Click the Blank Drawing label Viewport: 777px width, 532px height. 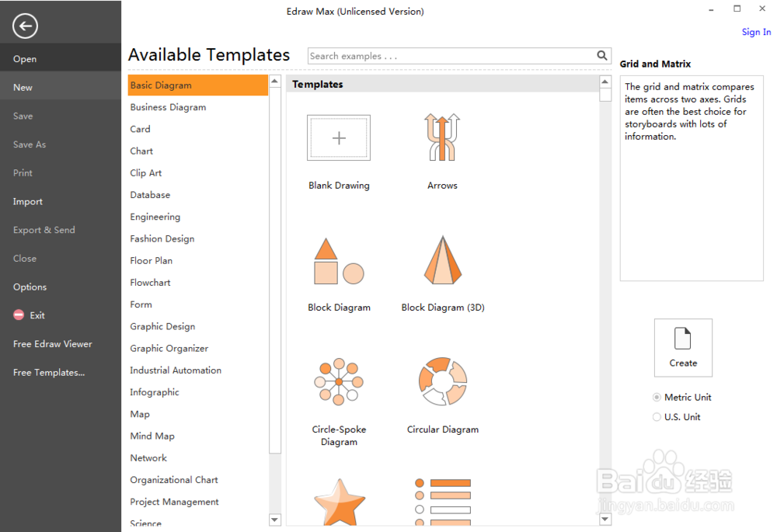pyautogui.click(x=339, y=186)
